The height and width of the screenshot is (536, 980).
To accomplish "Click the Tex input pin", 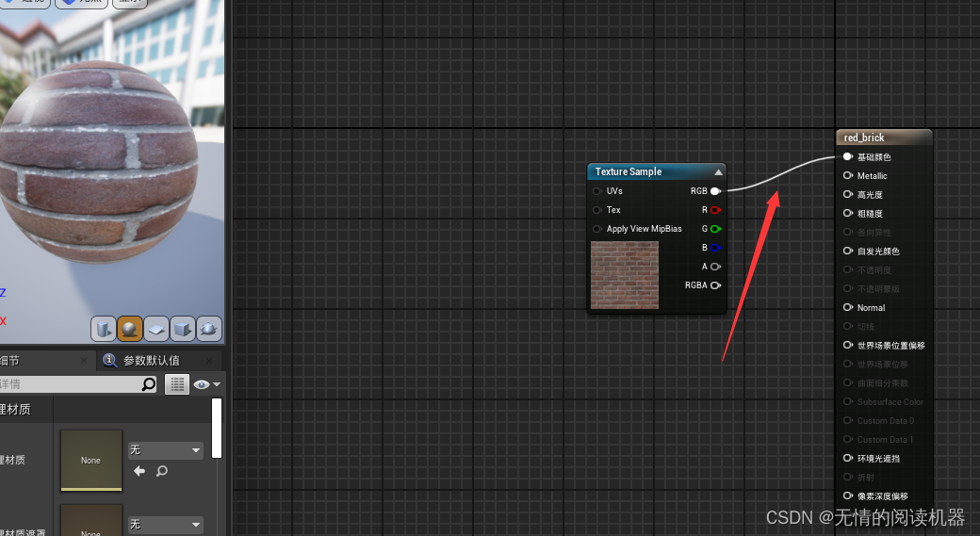I will [x=596, y=210].
